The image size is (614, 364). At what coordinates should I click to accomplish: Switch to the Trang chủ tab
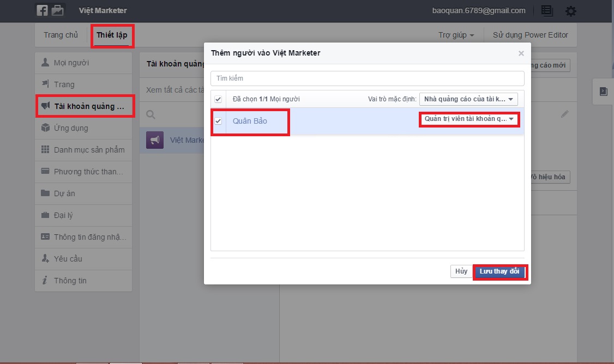click(61, 35)
